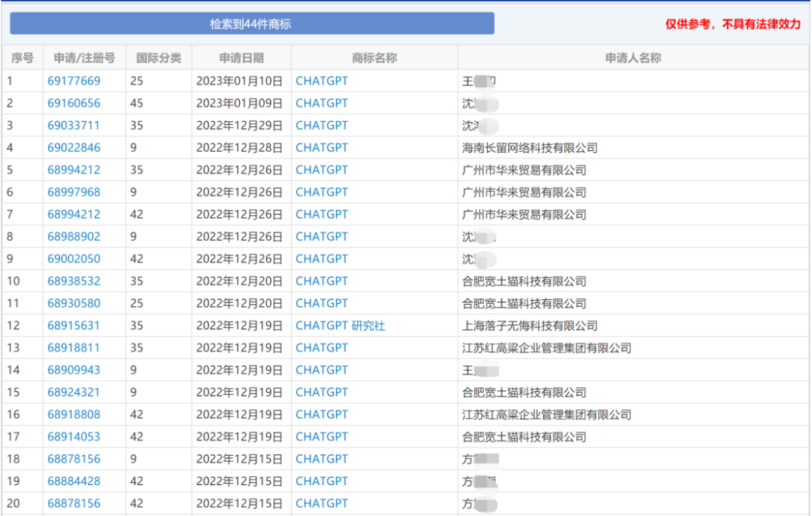Select '合肥宽土猫科技有限公司' in row 11
The image size is (812, 516).
(524, 304)
